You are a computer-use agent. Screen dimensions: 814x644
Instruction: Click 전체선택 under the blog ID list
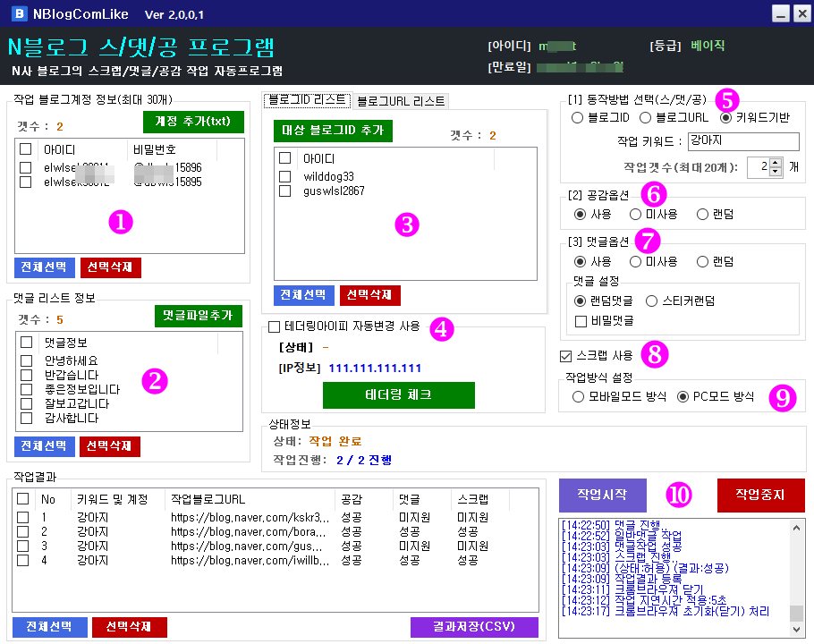click(x=304, y=295)
